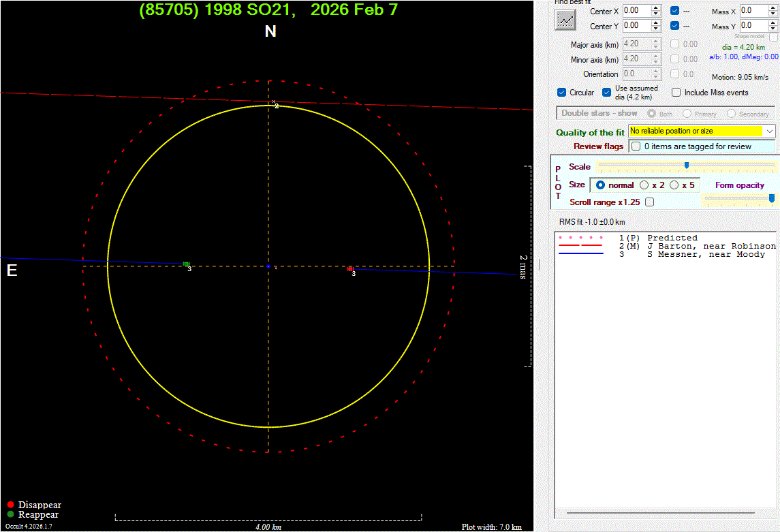Screen dimensions: 780x532
Task: Check the items tagged for review box
Action: coord(636,146)
